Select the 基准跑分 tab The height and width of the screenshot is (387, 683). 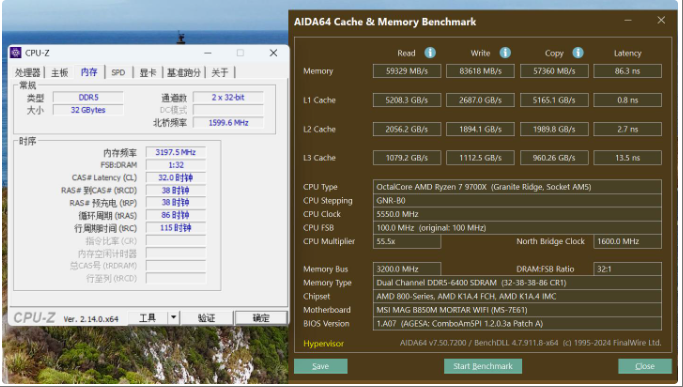[184, 72]
